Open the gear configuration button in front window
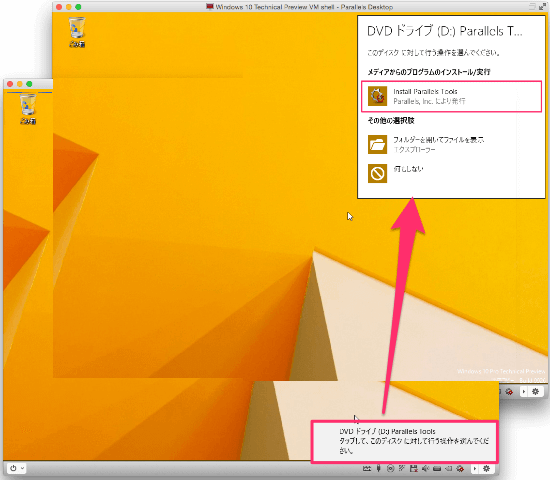Screen dimensions: 550x480 (486, 468)
